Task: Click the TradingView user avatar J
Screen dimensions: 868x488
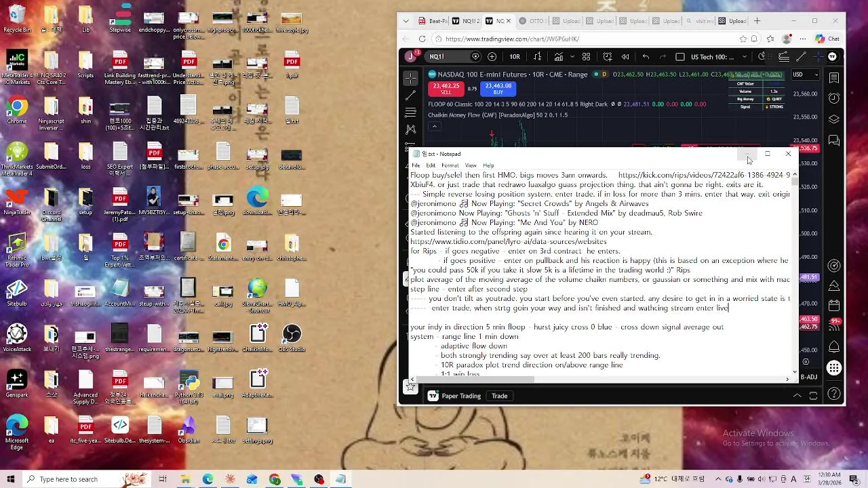Action: coord(410,57)
